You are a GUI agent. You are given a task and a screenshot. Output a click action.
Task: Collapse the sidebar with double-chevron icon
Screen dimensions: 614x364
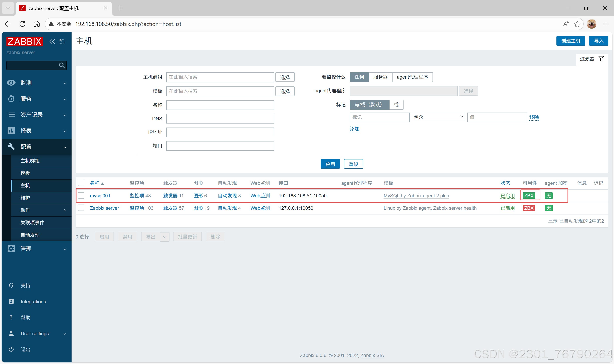[x=52, y=42]
